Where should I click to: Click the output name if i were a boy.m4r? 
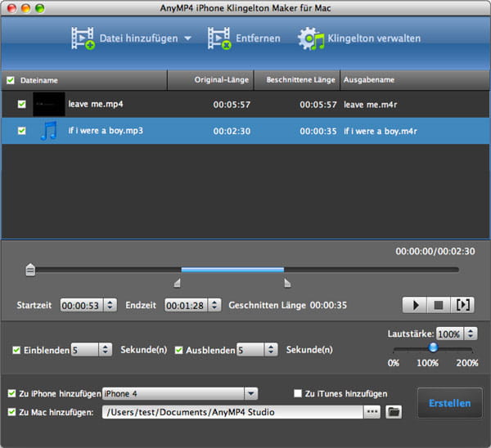(381, 131)
